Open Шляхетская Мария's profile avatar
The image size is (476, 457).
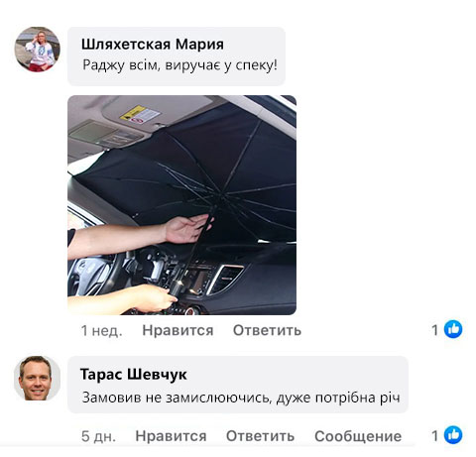coord(38,50)
